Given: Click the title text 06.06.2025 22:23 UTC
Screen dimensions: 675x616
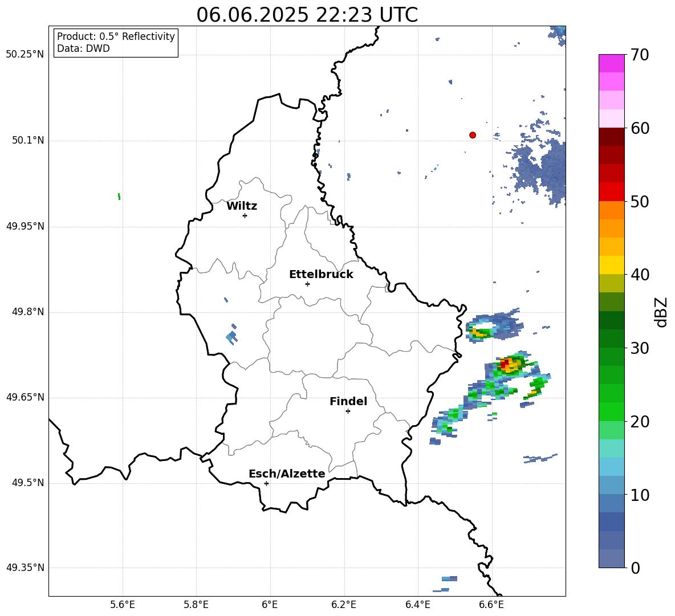Looking at the screenshot, I should pos(307,15).
